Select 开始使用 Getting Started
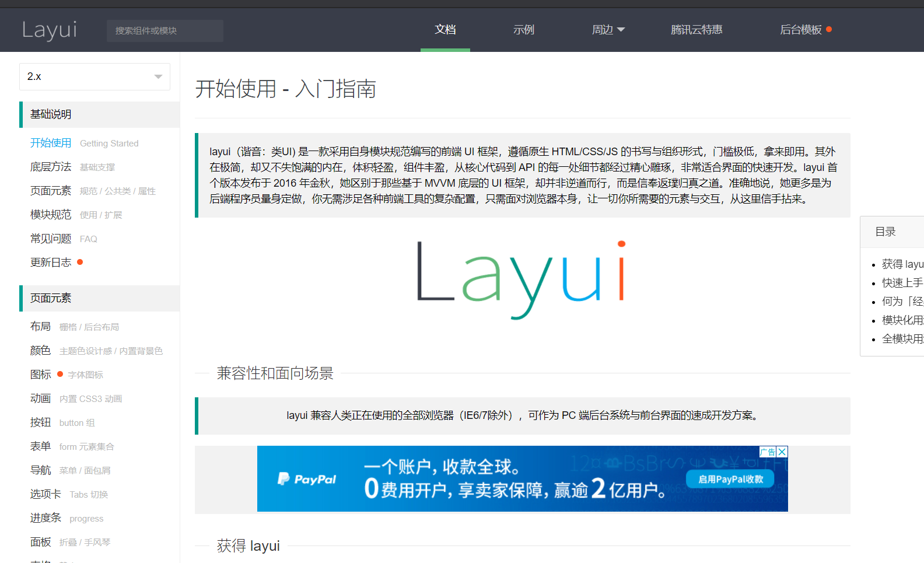Screen dimensions: 924x563 [85, 143]
